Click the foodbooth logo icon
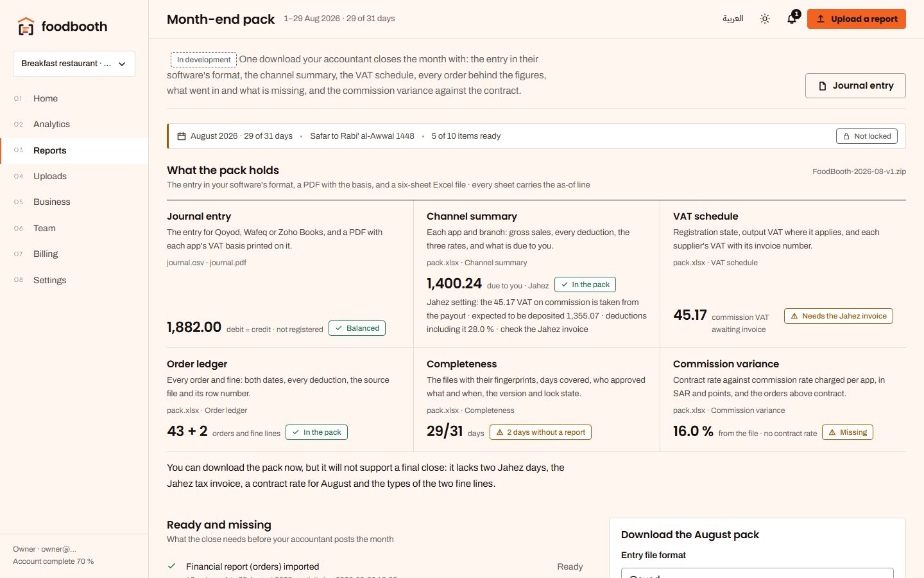 click(x=26, y=26)
